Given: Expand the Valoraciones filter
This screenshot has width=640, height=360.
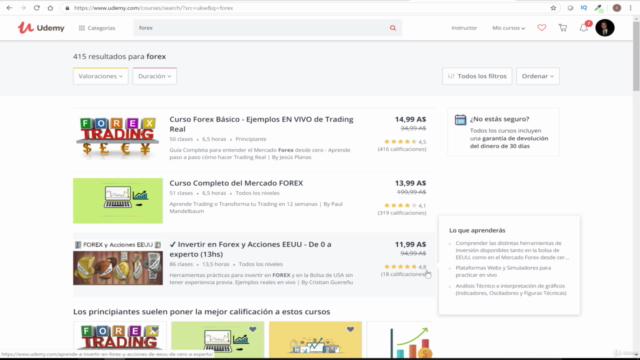Looking at the screenshot, I should 100,76.
